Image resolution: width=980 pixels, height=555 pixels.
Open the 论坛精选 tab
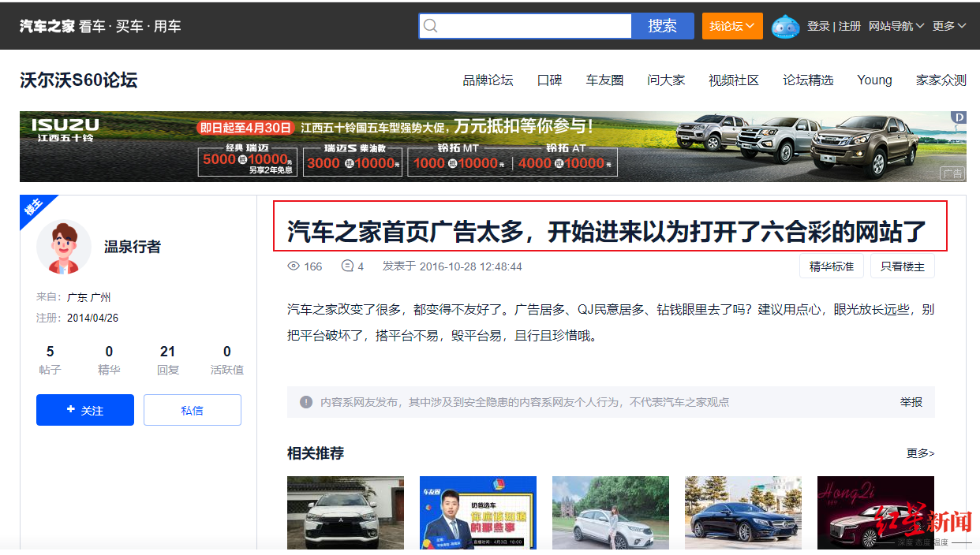(x=808, y=80)
